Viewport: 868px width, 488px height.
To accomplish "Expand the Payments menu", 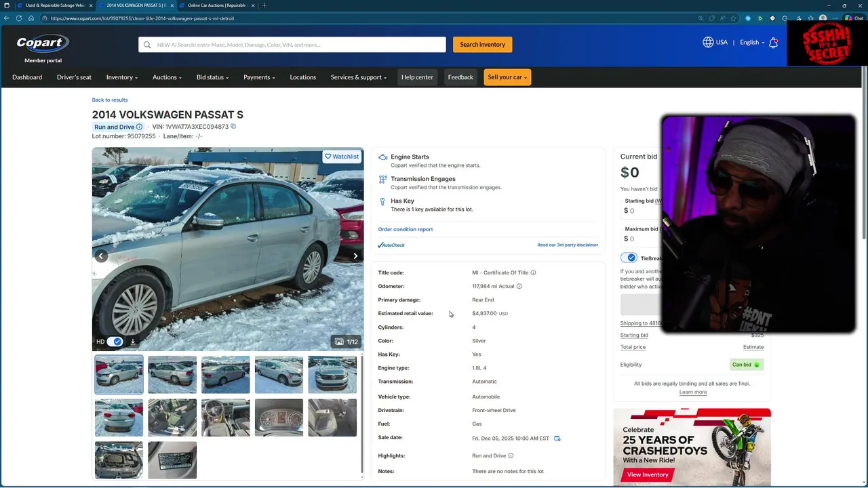I will pyautogui.click(x=259, y=77).
